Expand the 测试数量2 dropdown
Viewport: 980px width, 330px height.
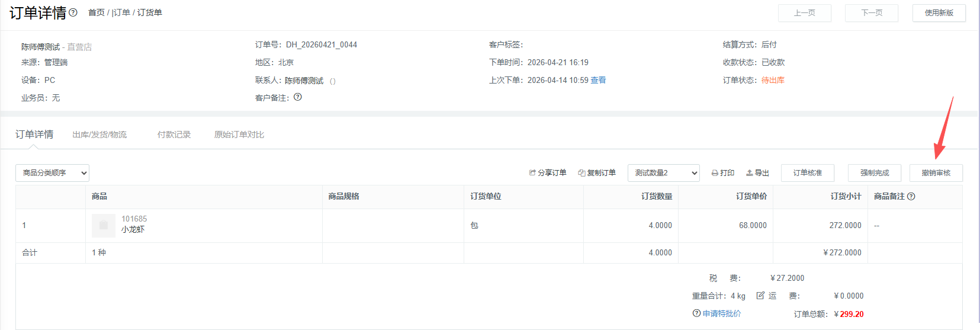pyautogui.click(x=664, y=173)
